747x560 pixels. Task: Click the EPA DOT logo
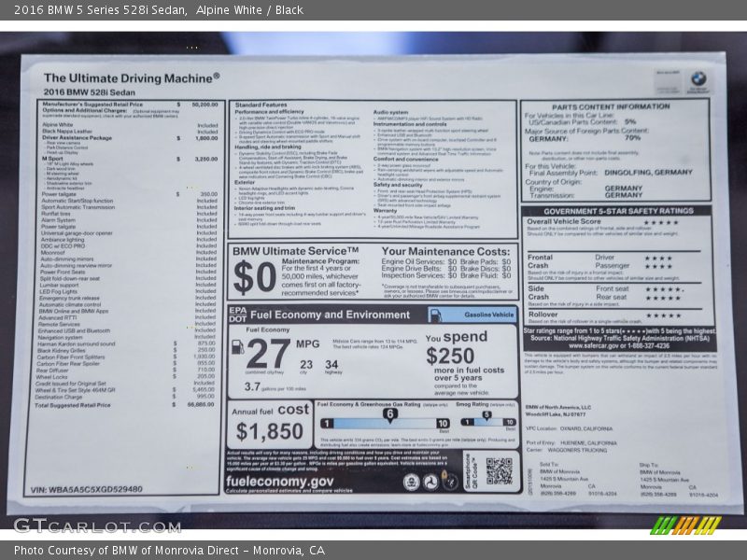point(237,315)
